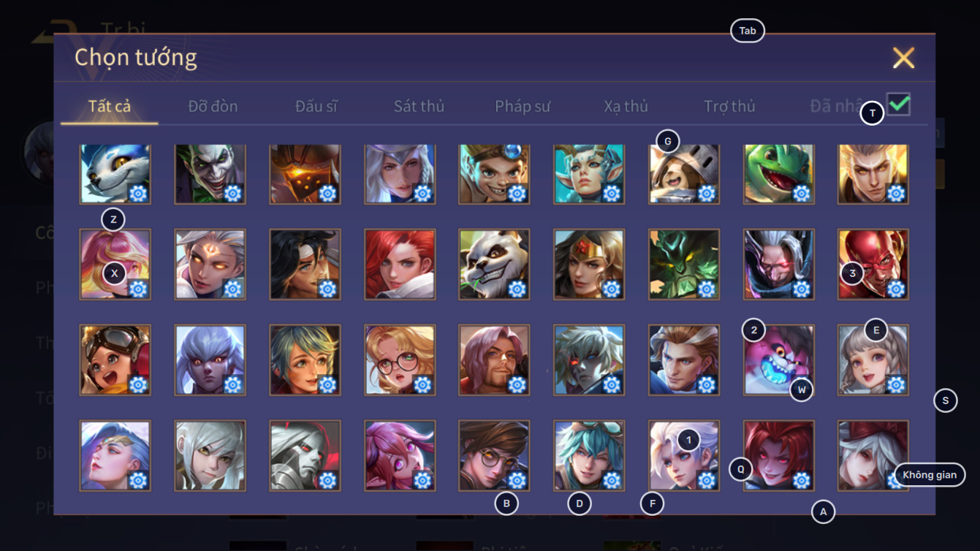The width and height of the screenshot is (980, 551).
Task: Show the Xạ thủ hero list
Action: pos(626,106)
